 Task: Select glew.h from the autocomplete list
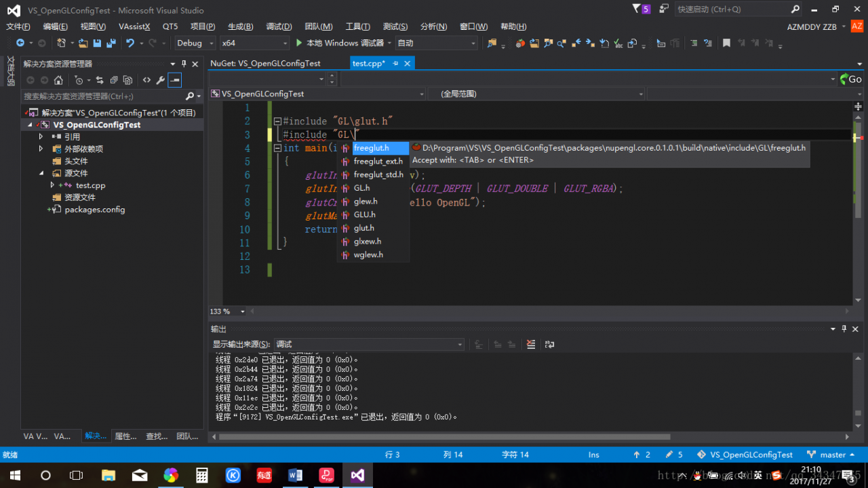[x=366, y=202]
